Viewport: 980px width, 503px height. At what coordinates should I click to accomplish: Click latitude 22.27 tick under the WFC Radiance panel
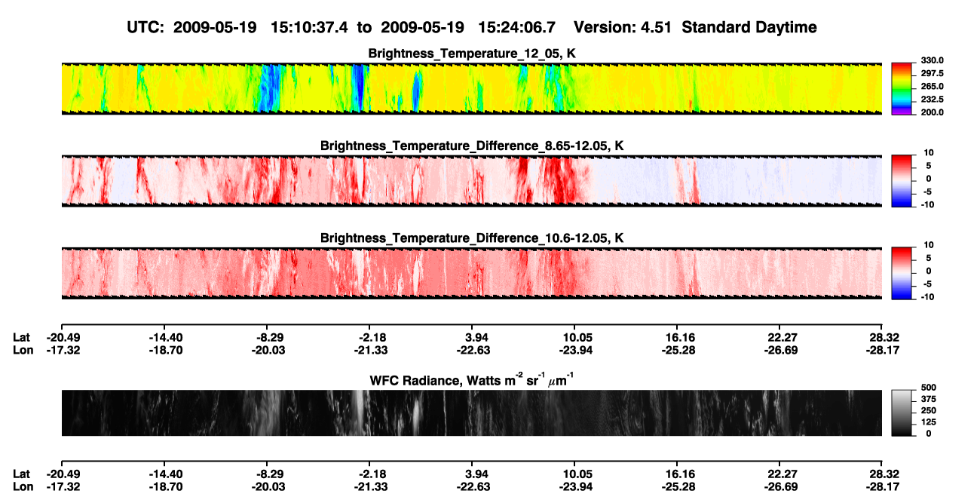click(779, 474)
